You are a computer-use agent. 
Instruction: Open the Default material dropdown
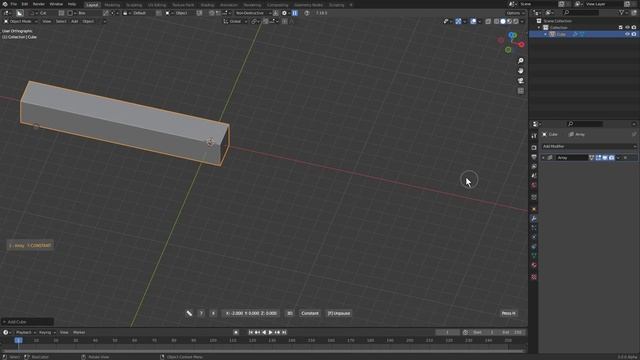(138, 13)
